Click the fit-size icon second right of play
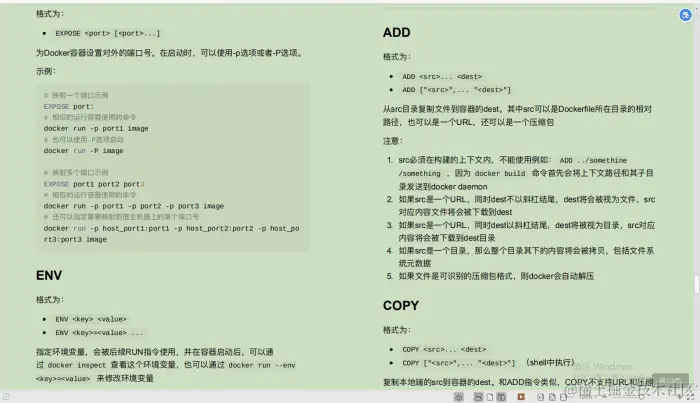 (552, 397)
